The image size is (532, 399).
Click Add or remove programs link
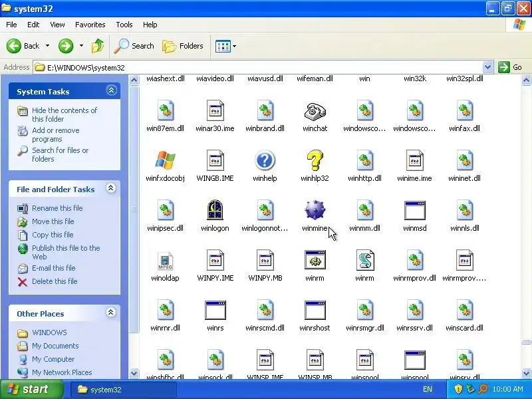point(56,135)
